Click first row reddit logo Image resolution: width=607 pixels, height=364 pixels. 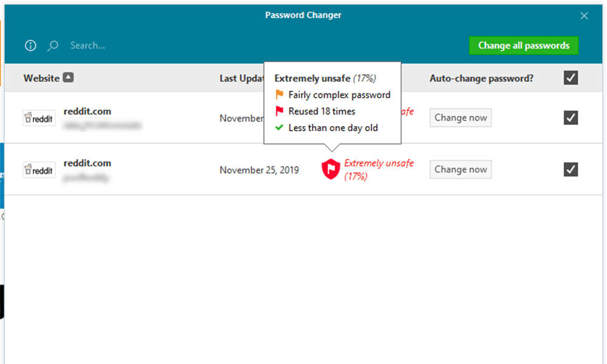coord(39,118)
